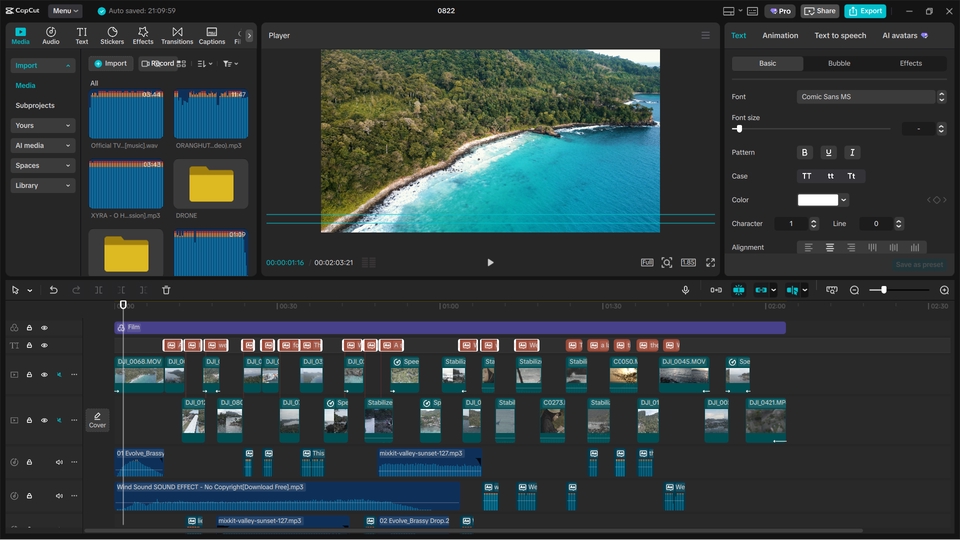Open the Media panel tab
Image resolution: width=960 pixels, height=540 pixels.
pyautogui.click(x=20, y=36)
